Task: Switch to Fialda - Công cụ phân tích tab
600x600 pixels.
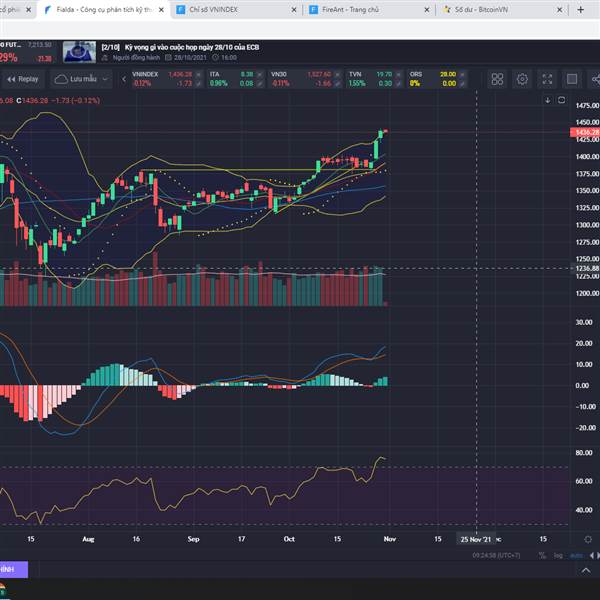Action: (x=104, y=10)
